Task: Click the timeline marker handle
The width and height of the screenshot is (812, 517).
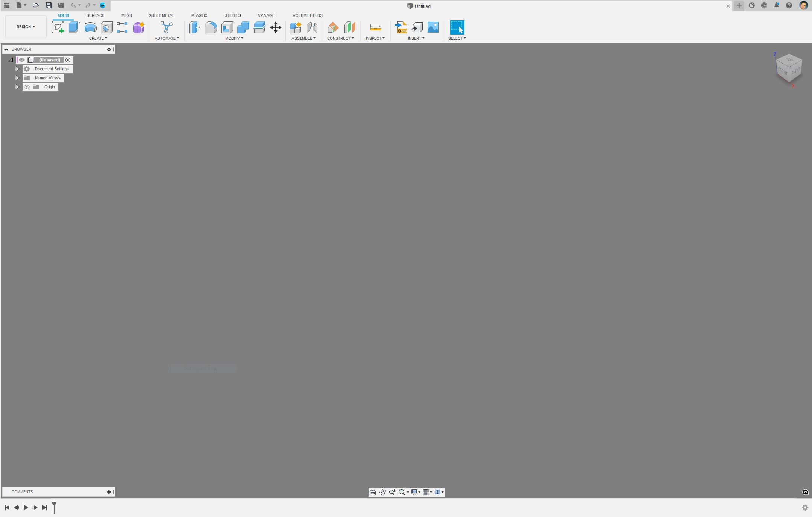Action: [54, 505]
